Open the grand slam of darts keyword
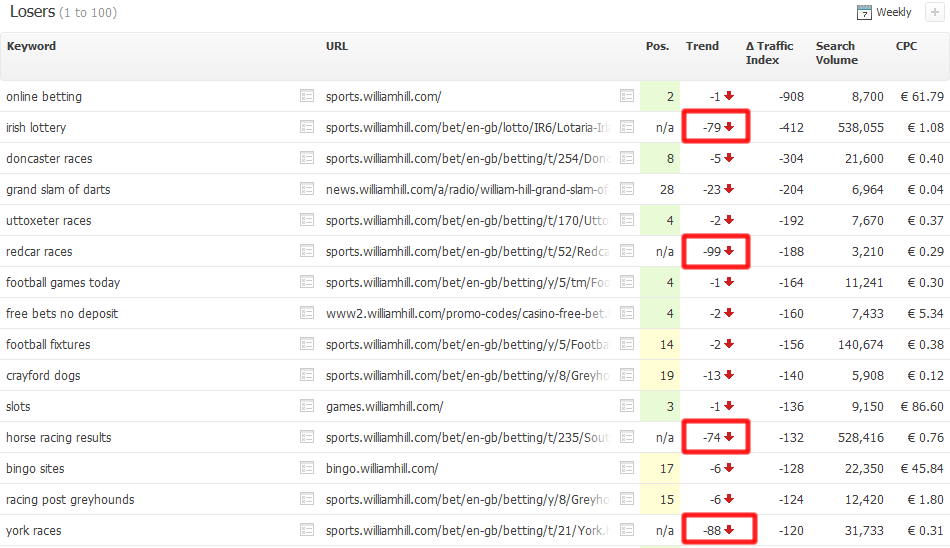950x548 pixels. tap(58, 190)
